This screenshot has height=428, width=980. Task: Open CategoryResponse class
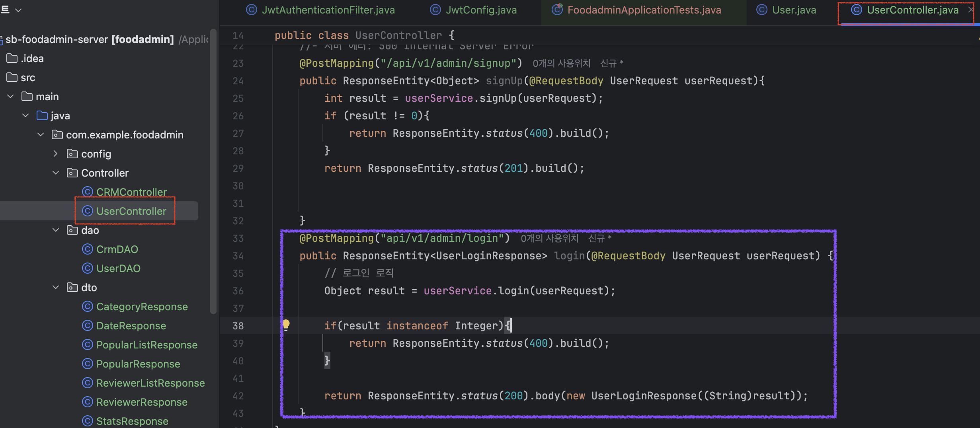(142, 307)
